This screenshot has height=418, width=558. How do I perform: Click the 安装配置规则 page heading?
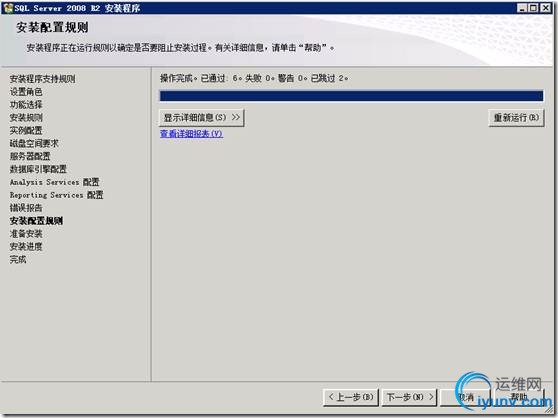click(x=52, y=27)
